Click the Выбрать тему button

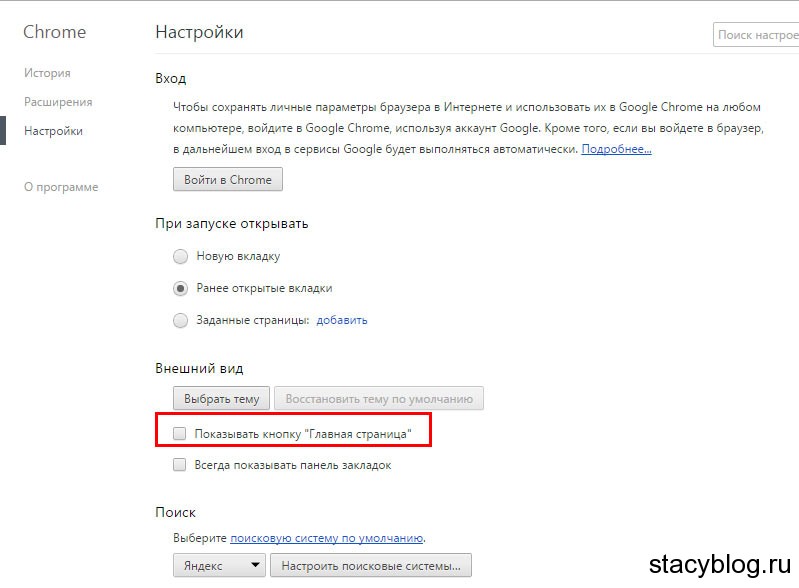[221, 399]
